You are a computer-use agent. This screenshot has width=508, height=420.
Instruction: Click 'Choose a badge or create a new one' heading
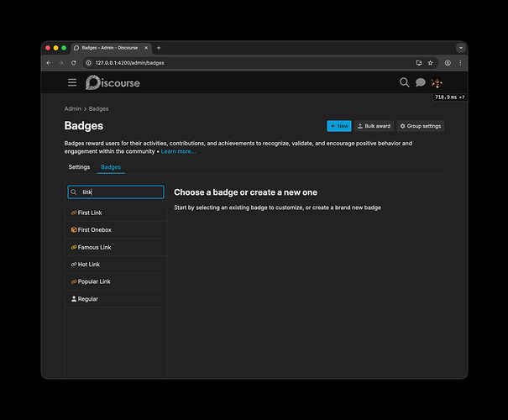pyautogui.click(x=245, y=192)
